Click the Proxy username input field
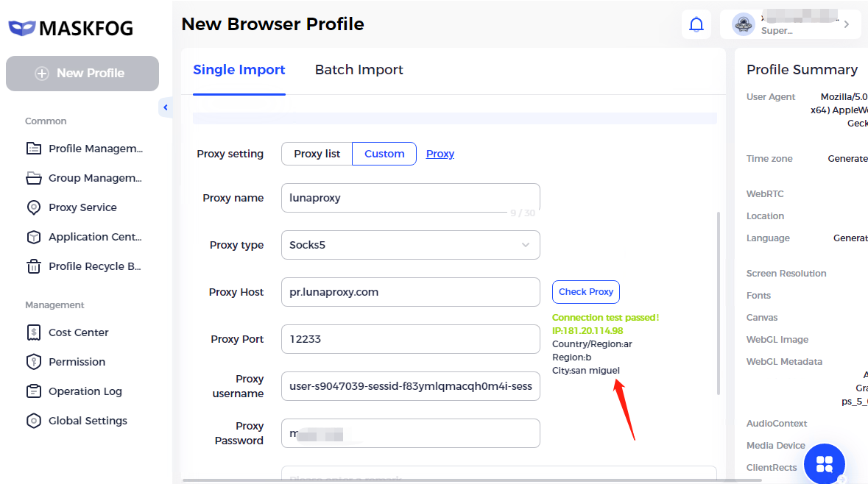This screenshot has width=868, height=484. [x=411, y=386]
